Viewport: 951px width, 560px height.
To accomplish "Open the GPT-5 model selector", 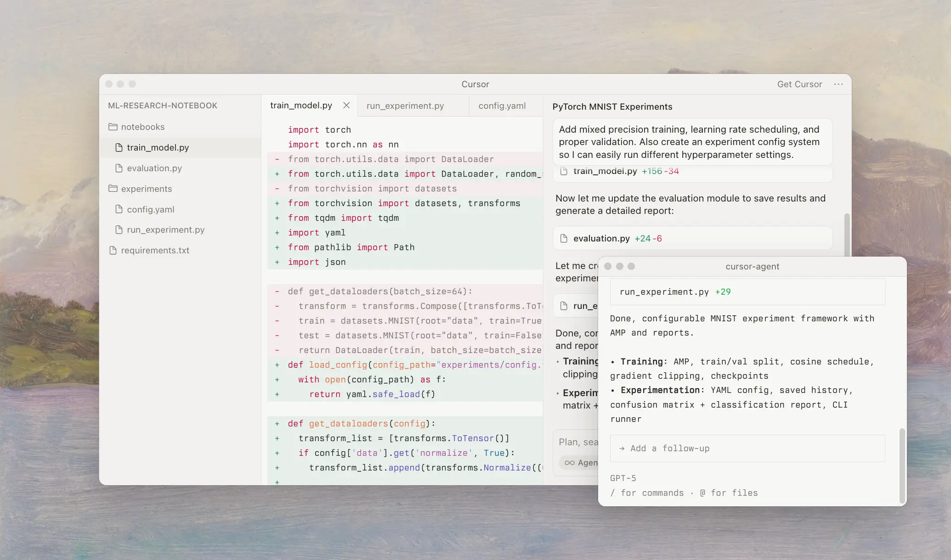I will (x=623, y=478).
